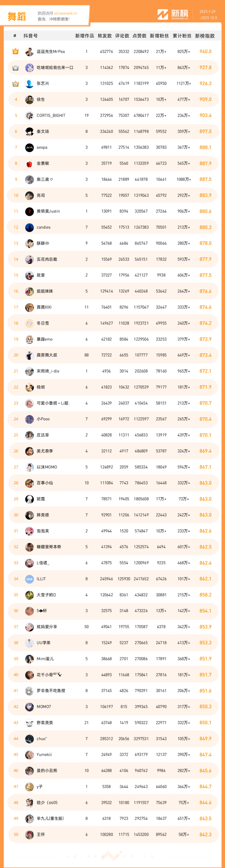This screenshot has height=868, width=225.
Task: Open the xd.newrank.cn link
Action: (x=65, y=14)
